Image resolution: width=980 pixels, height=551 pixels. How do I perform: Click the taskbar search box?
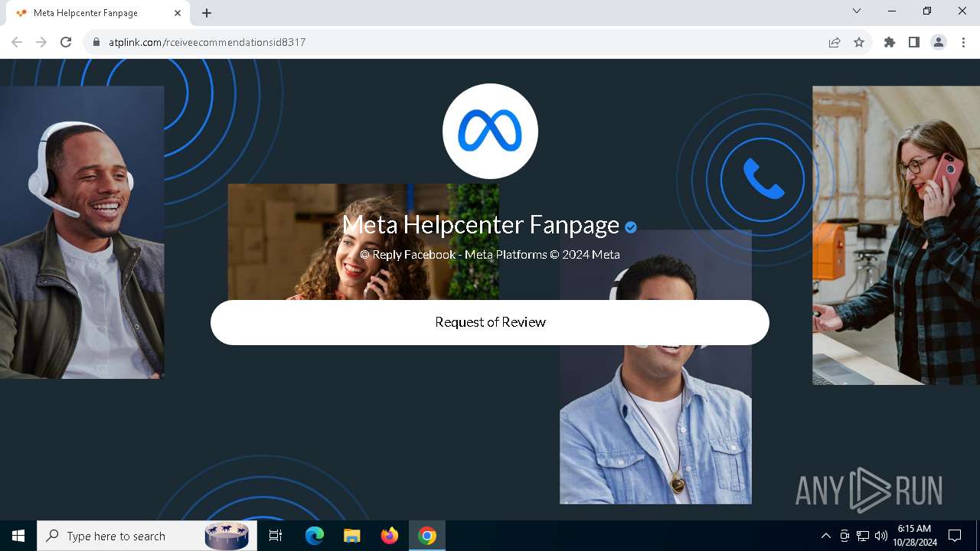(x=145, y=536)
